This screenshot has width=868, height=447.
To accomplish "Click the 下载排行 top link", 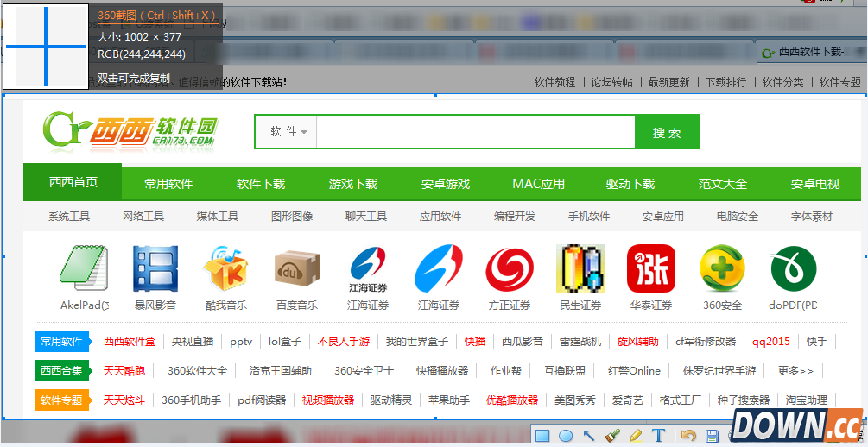I will (725, 83).
